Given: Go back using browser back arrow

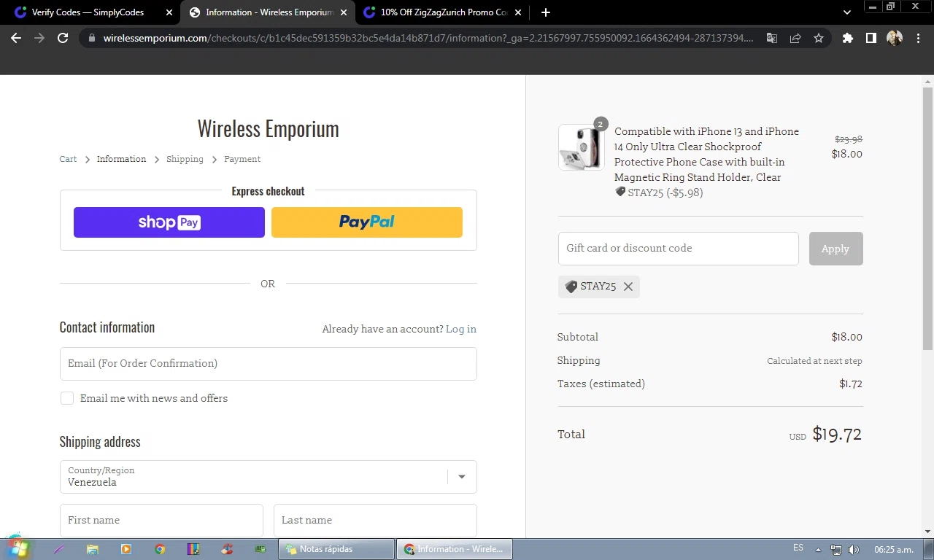Looking at the screenshot, I should [x=16, y=38].
